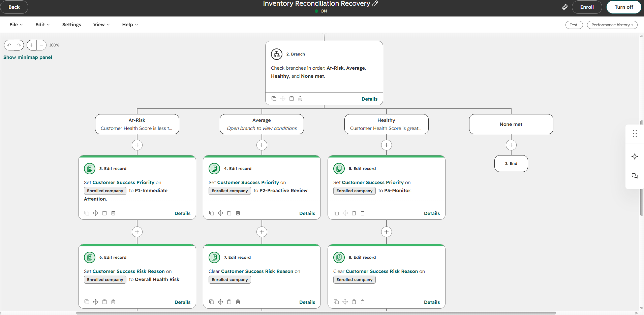Click the Test button

click(574, 25)
